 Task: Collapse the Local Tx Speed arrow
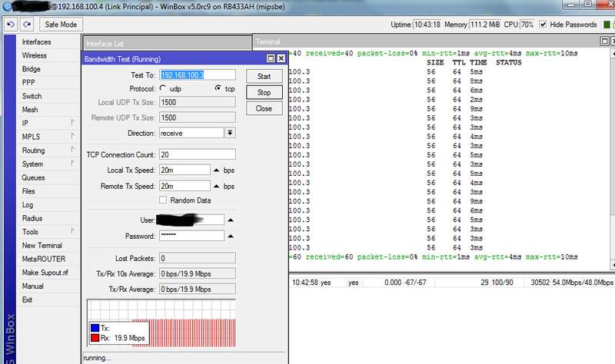click(x=217, y=170)
